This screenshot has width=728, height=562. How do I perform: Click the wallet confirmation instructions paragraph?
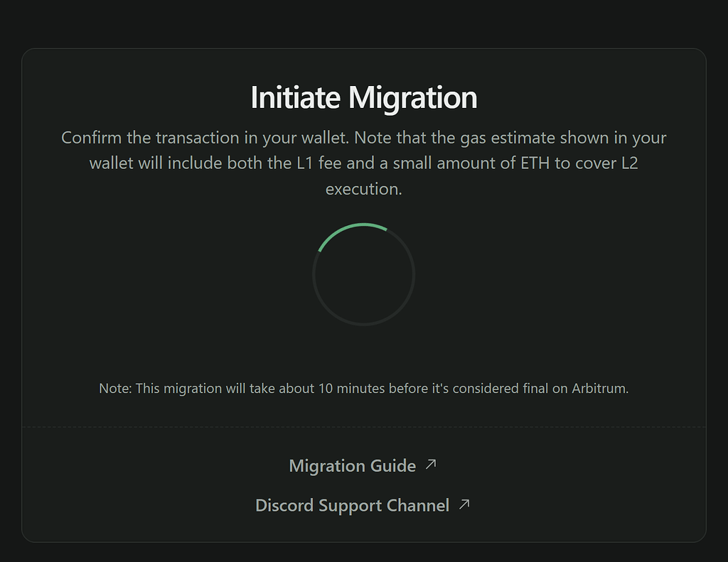[364, 163]
